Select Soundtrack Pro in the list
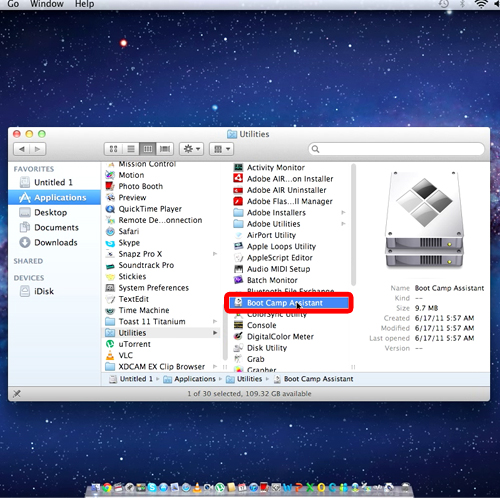This screenshot has height=500, width=500. (140, 265)
